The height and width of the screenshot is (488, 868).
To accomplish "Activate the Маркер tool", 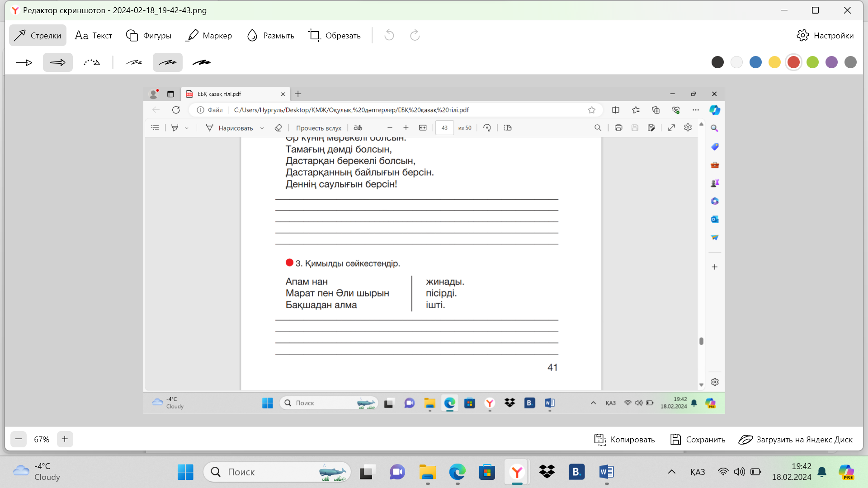I will 208,35.
